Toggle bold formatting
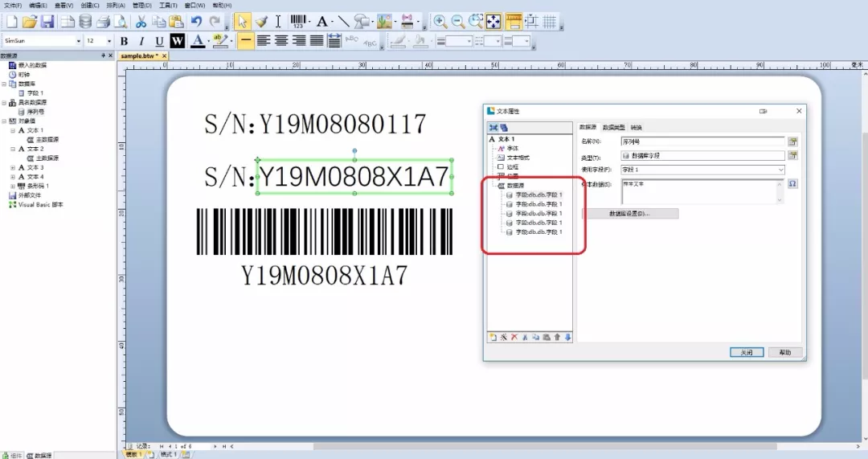The height and width of the screenshot is (459, 868). coord(124,41)
